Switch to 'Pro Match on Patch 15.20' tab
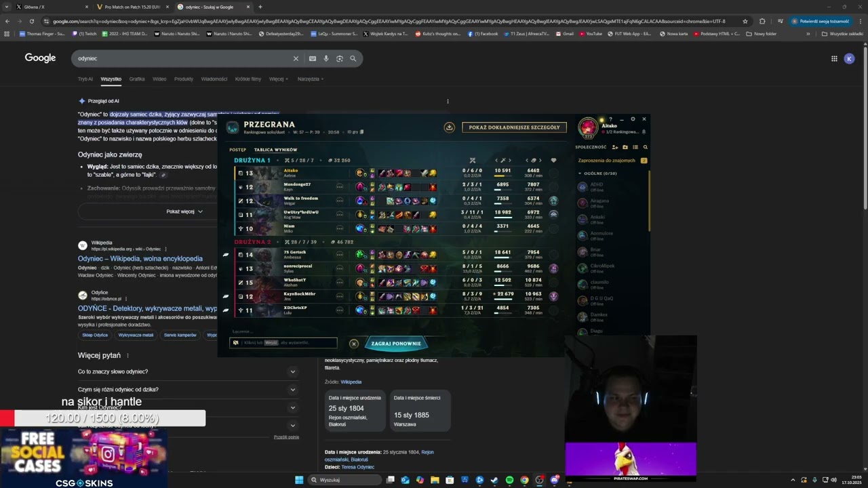This screenshot has height=488, width=868. click(x=132, y=7)
